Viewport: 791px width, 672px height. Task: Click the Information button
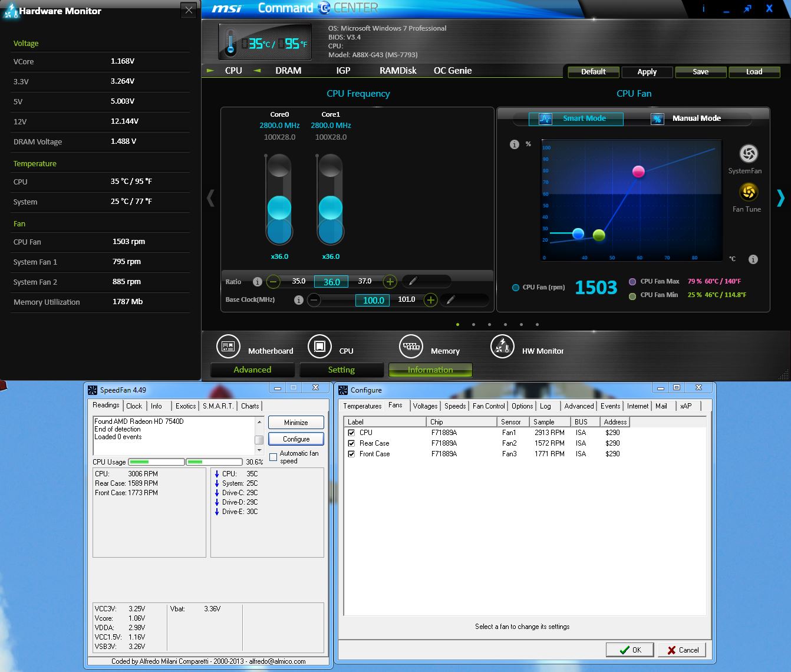430,370
